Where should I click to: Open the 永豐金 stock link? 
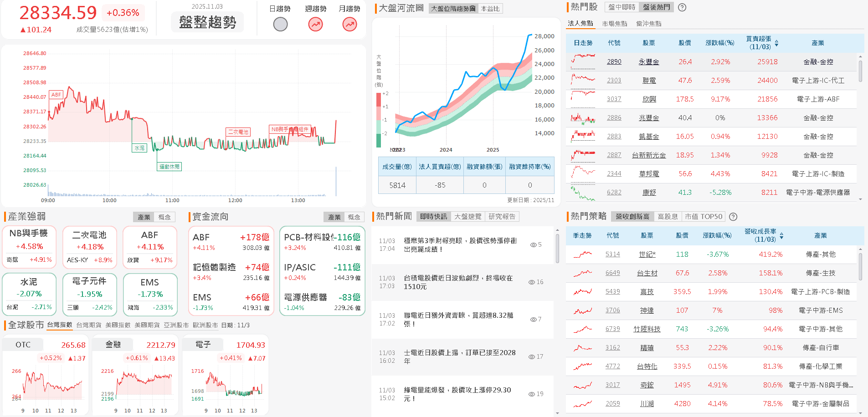pyautogui.click(x=649, y=61)
